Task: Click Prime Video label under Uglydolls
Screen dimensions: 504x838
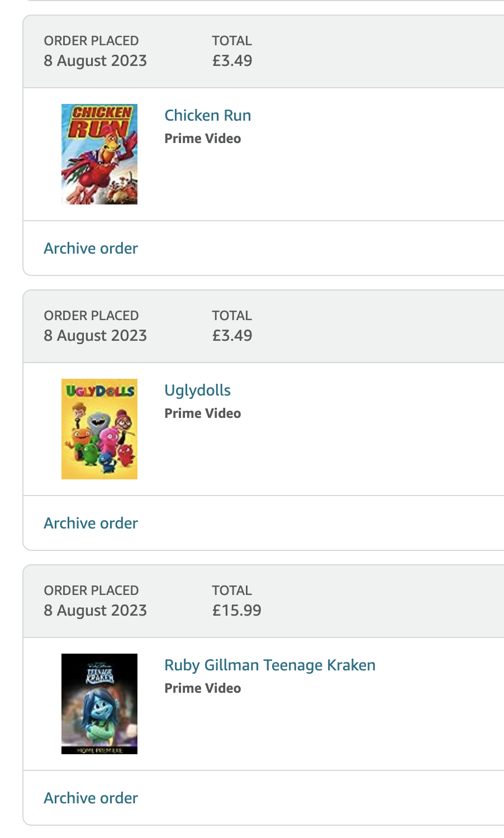Action: pyautogui.click(x=203, y=413)
